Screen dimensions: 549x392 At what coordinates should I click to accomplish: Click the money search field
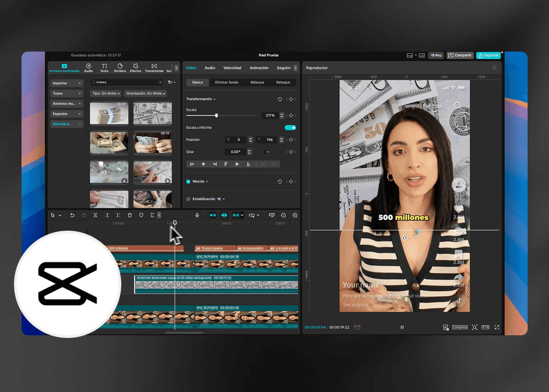tap(127, 82)
